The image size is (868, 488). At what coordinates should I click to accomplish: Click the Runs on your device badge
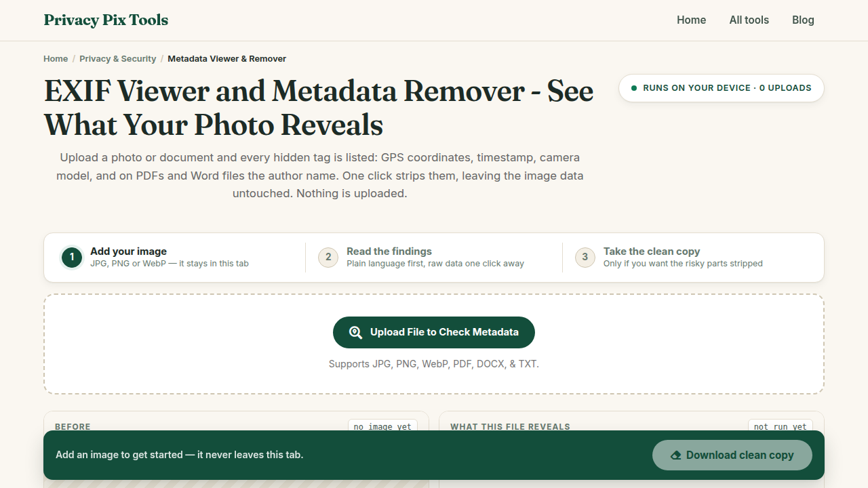click(721, 88)
